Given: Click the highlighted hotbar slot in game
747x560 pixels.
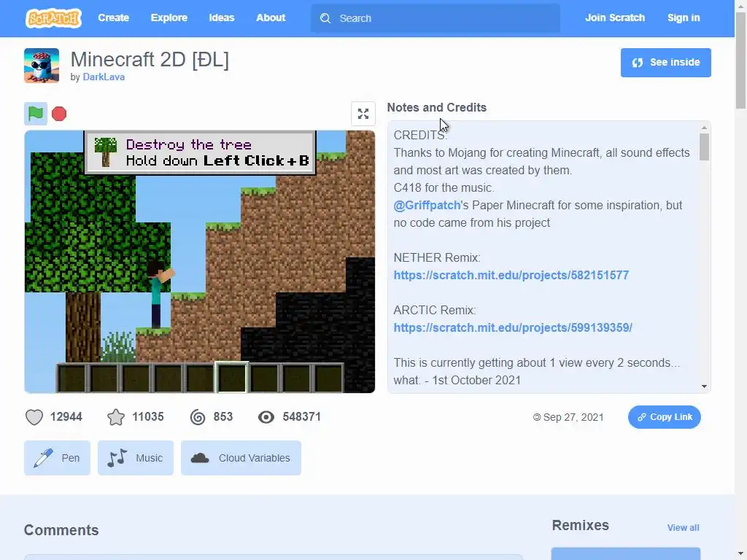Looking at the screenshot, I should tap(232, 377).
